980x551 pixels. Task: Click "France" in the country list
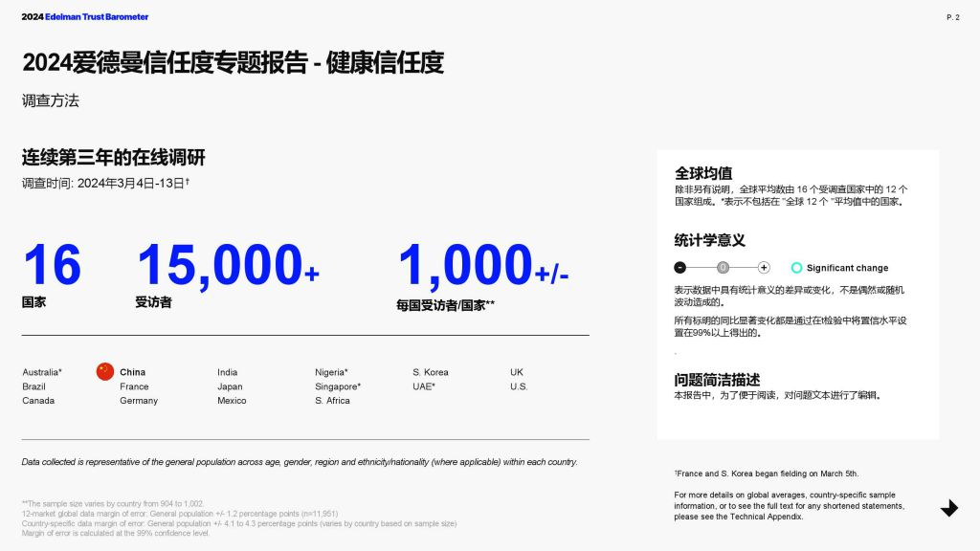point(134,386)
